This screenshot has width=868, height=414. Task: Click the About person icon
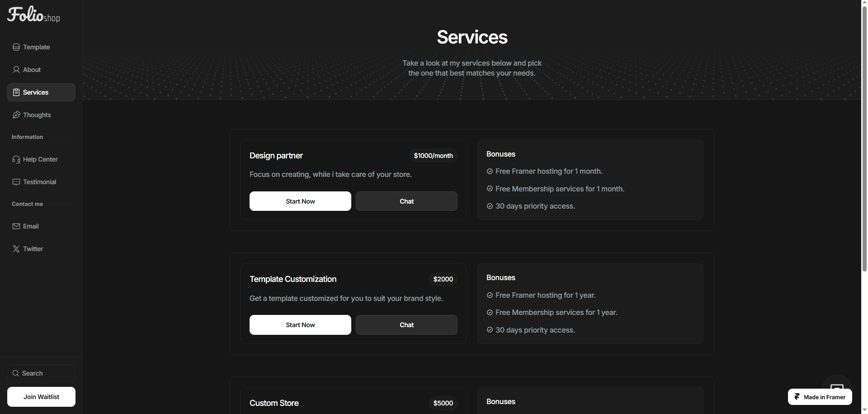[16, 70]
